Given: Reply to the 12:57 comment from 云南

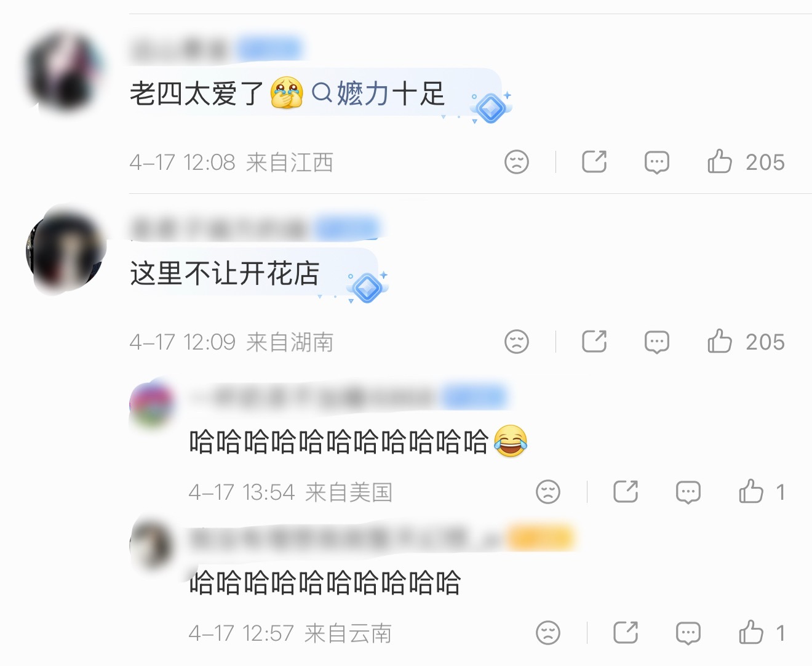Looking at the screenshot, I should pos(688,633).
